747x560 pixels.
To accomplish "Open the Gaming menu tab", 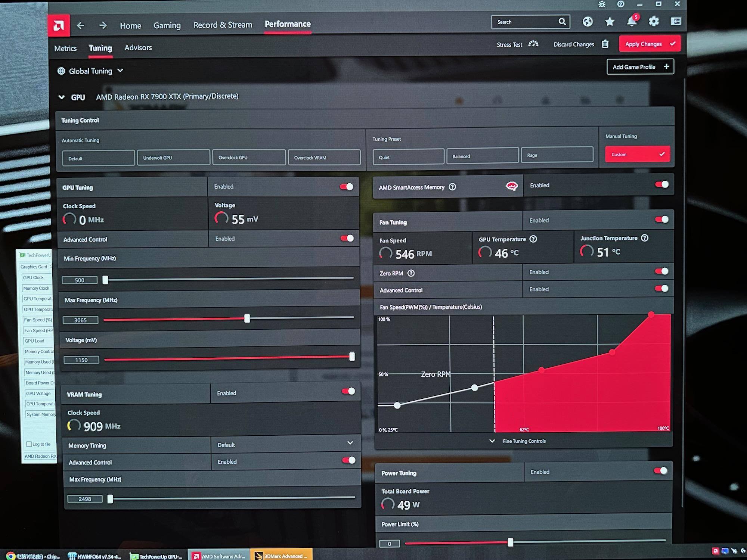I will click(x=167, y=25).
